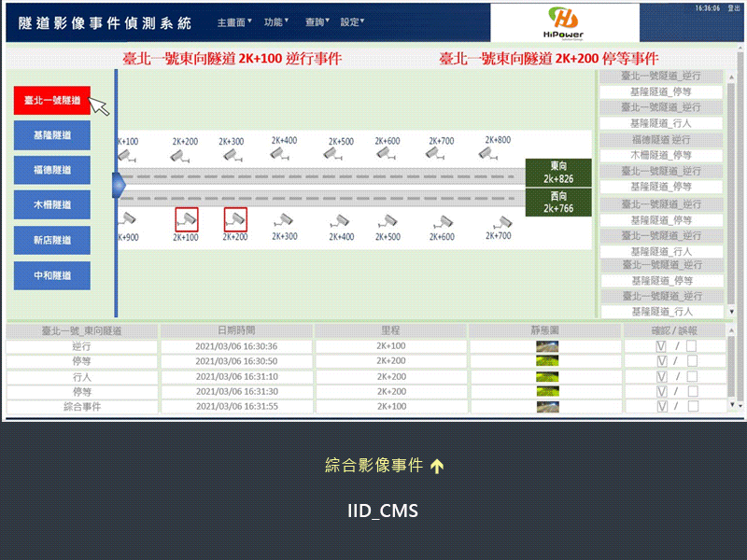Click the westbound 2K+700 camera icon

(503, 222)
